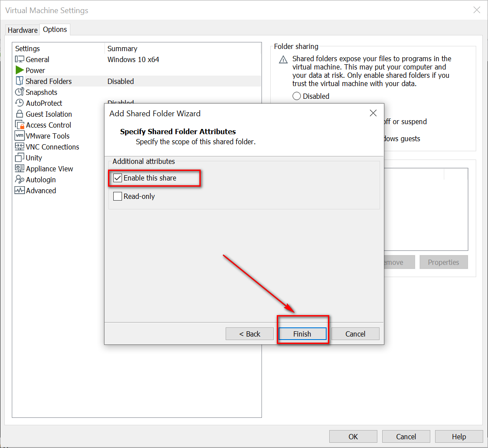Select the General settings row label

(x=37, y=59)
